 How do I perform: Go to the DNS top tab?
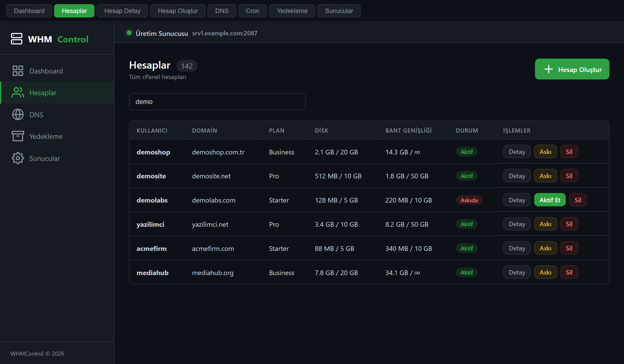click(222, 11)
